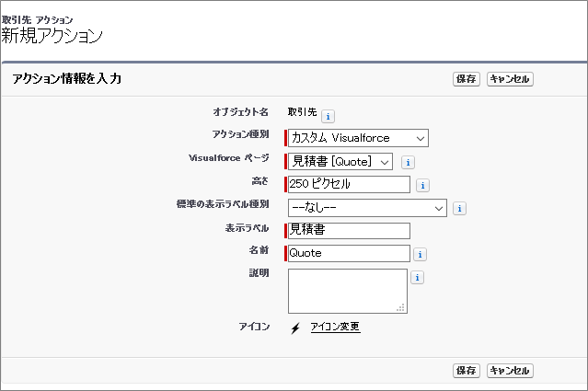Click the info icon next to 説明 box
588x391 pixels.
click(418, 277)
